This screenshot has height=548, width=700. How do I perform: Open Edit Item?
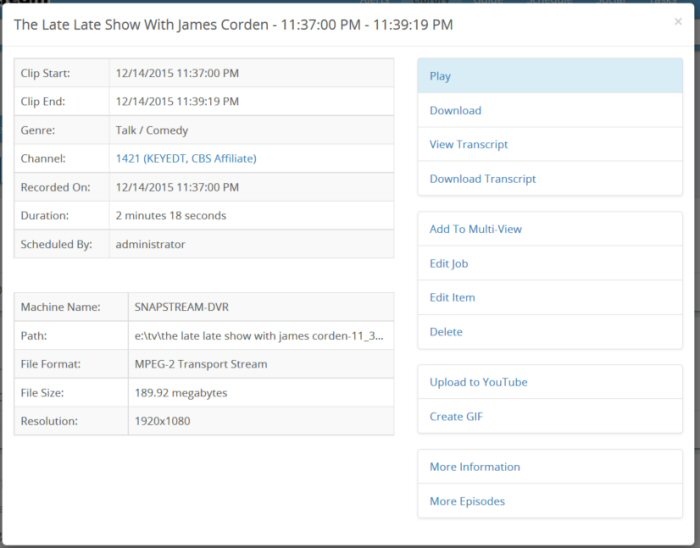click(x=550, y=297)
